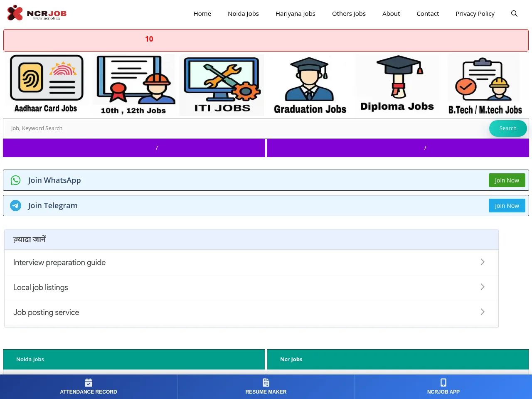The width and height of the screenshot is (532, 399).
Task: Open 10th, 12th Jobs category image
Action: click(x=133, y=85)
